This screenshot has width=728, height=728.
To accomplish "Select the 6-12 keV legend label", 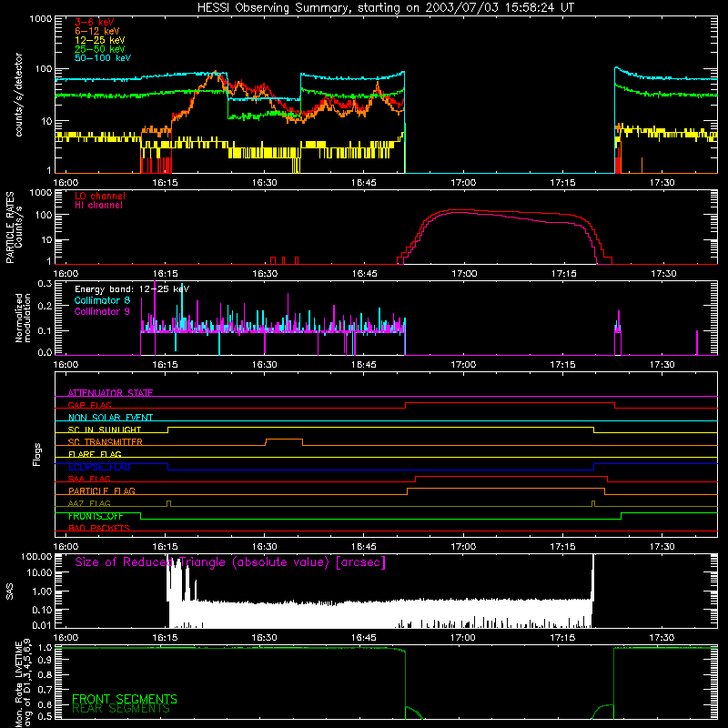I will point(97,31).
